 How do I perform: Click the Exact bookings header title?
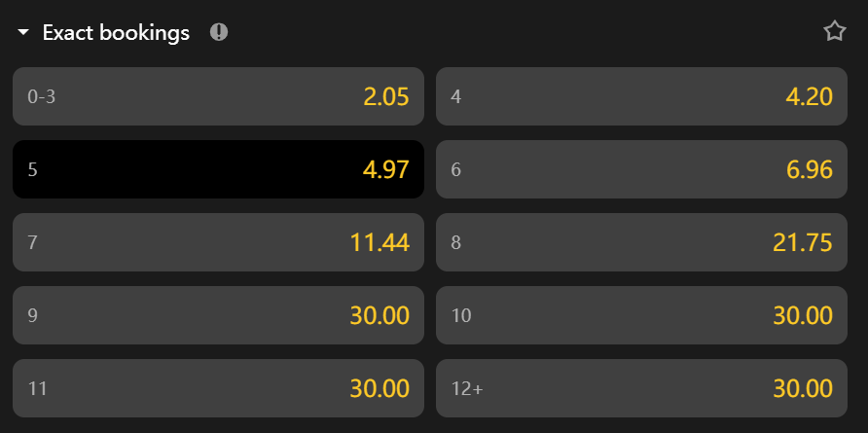(116, 33)
